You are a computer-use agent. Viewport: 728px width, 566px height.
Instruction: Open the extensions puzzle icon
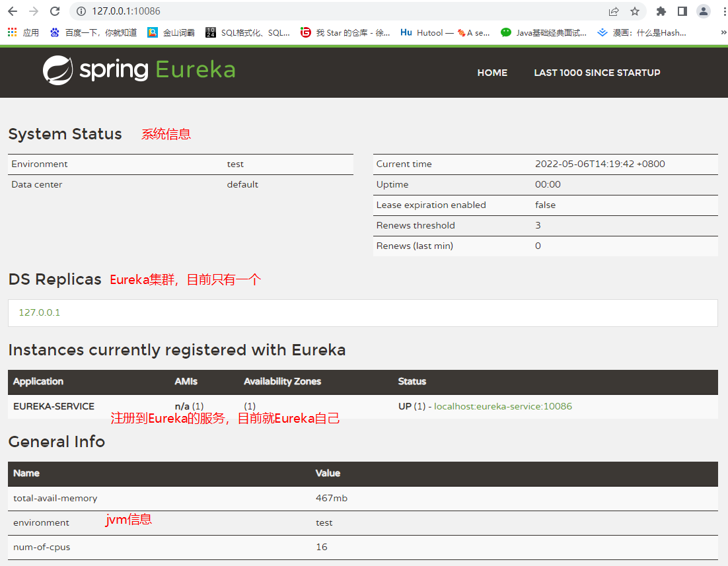pos(661,11)
